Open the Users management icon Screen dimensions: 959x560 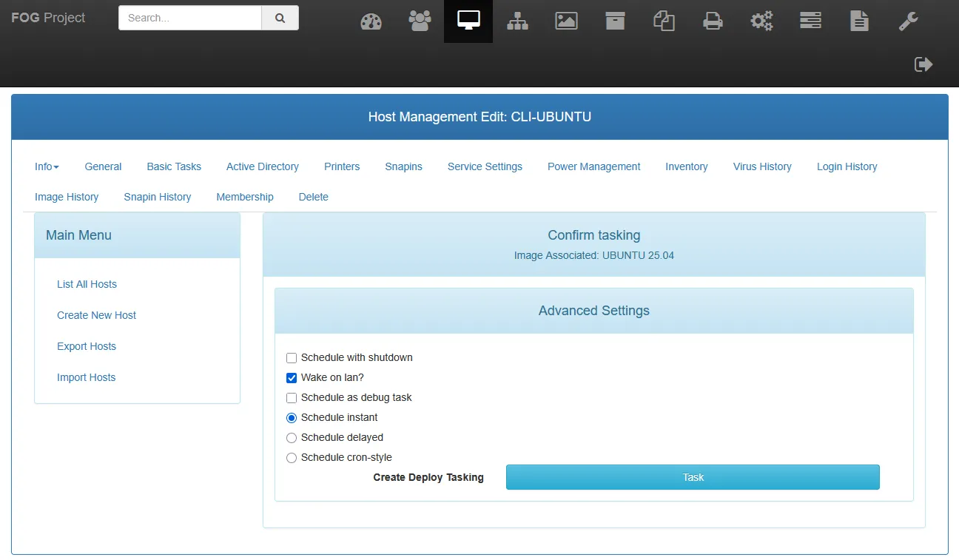tap(420, 21)
